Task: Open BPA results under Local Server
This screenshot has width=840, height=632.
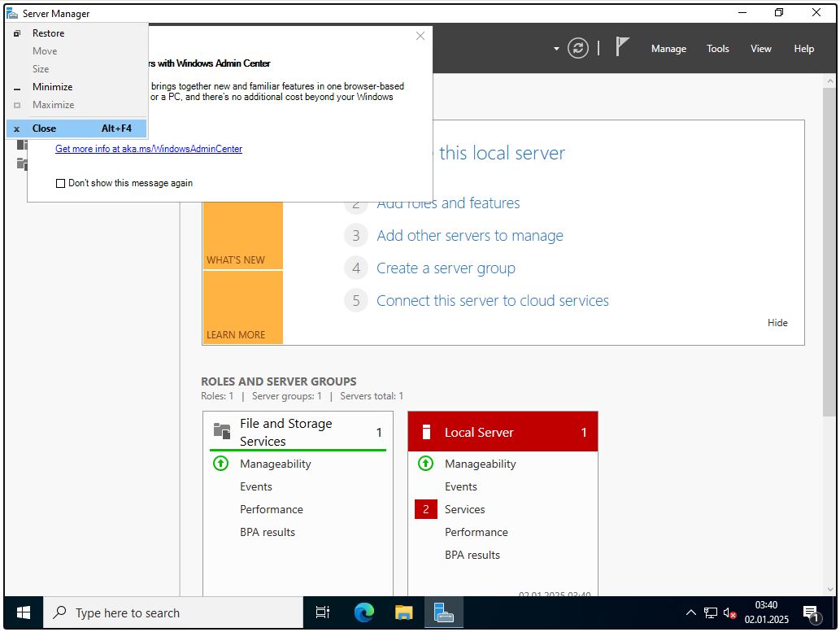Action: tap(472, 556)
